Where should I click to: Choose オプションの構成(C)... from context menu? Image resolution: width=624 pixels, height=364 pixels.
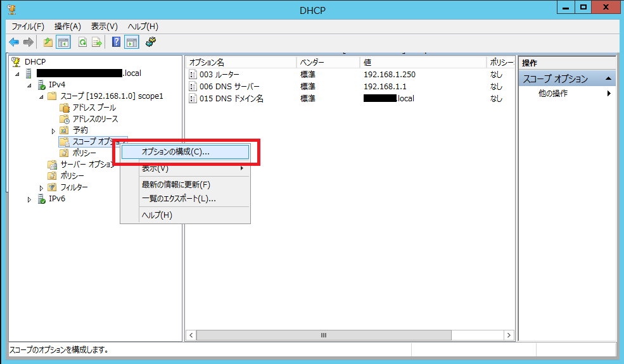click(x=175, y=152)
